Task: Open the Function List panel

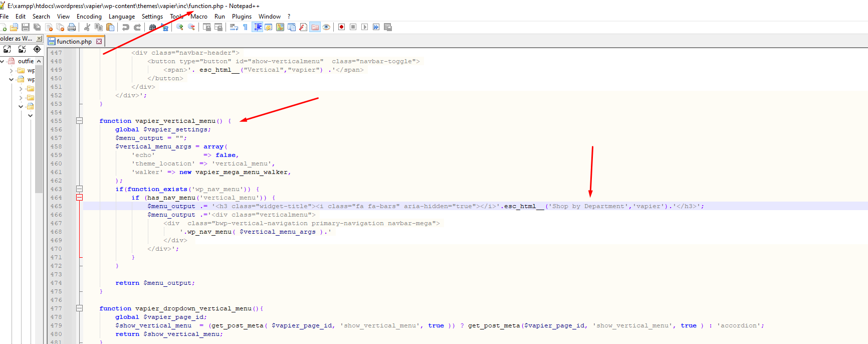Action: pyautogui.click(x=303, y=27)
